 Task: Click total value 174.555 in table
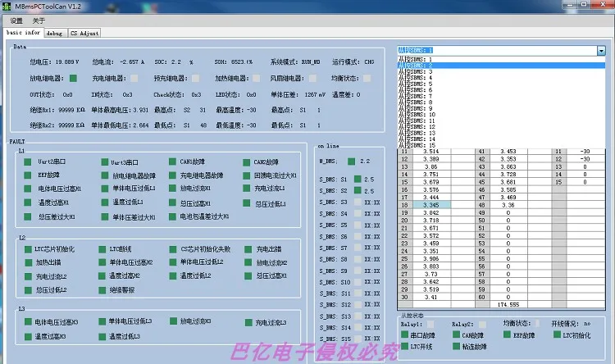pos(508,305)
